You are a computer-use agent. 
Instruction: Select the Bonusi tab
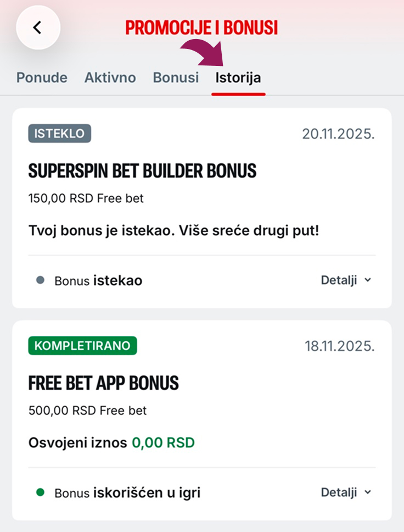tap(176, 77)
